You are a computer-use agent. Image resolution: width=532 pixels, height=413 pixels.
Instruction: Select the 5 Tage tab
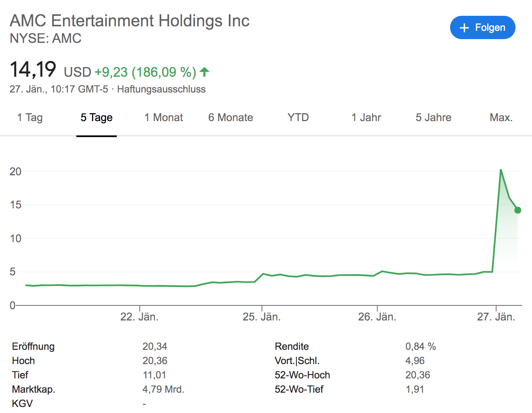point(97,117)
